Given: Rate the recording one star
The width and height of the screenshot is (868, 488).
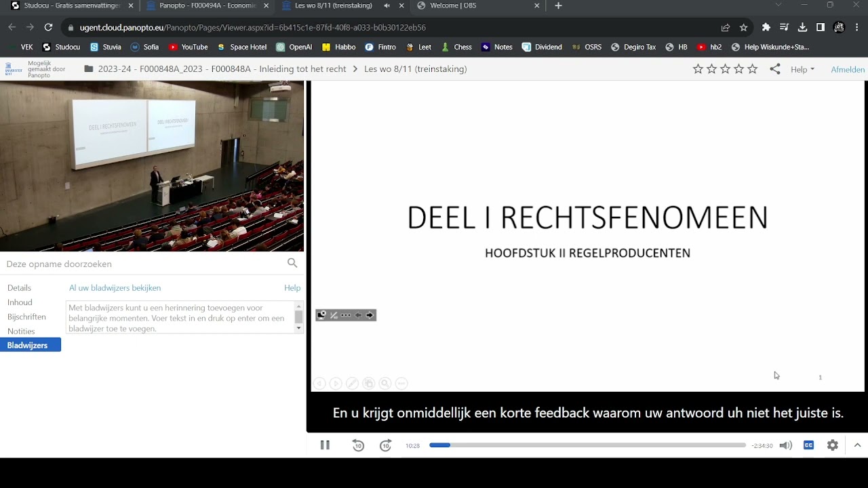Looking at the screenshot, I should pyautogui.click(x=698, y=69).
